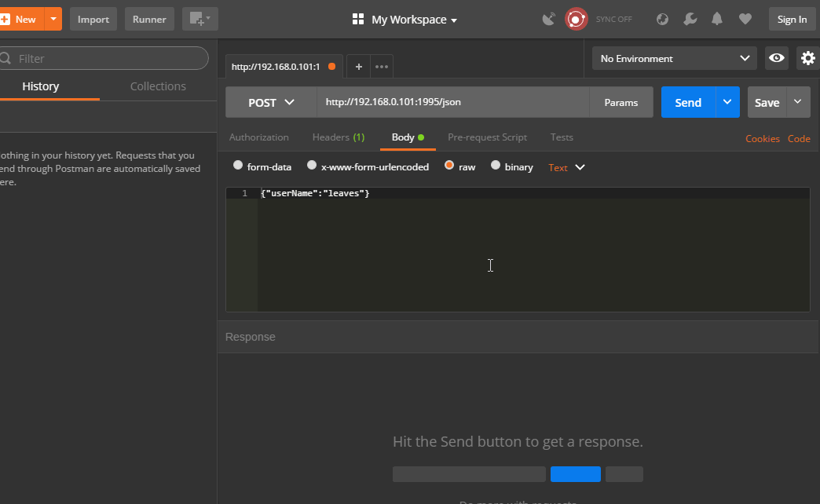Open the tab options three-dot menu

tap(382, 67)
